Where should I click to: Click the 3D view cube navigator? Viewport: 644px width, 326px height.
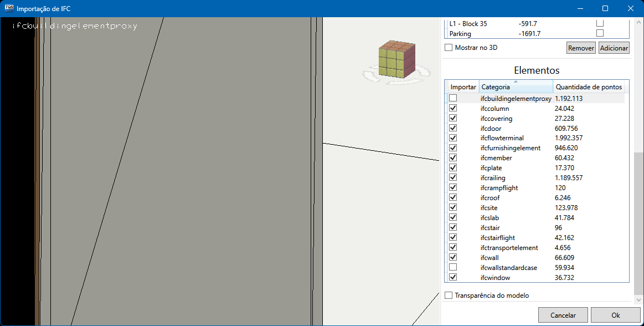pyautogui.click(x=396, y=60)
